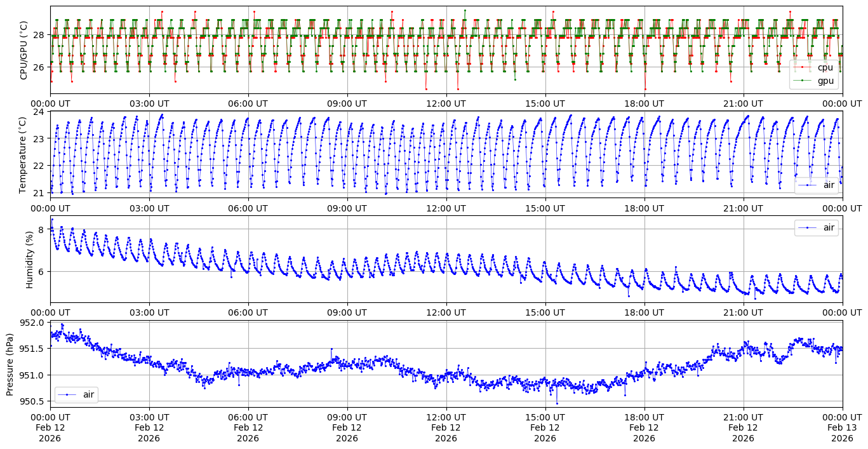Click the 952.0 pressure axis tick label
The image size is (868, 449).
tap(32, 323)
